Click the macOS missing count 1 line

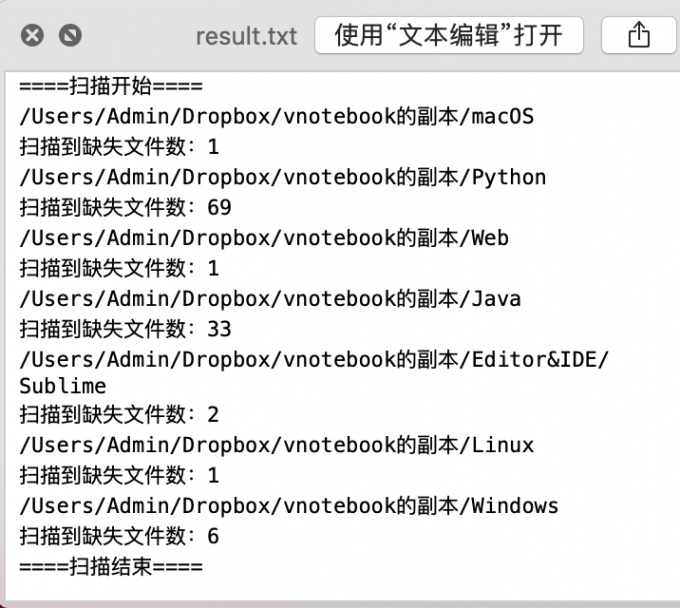(119, 147)
